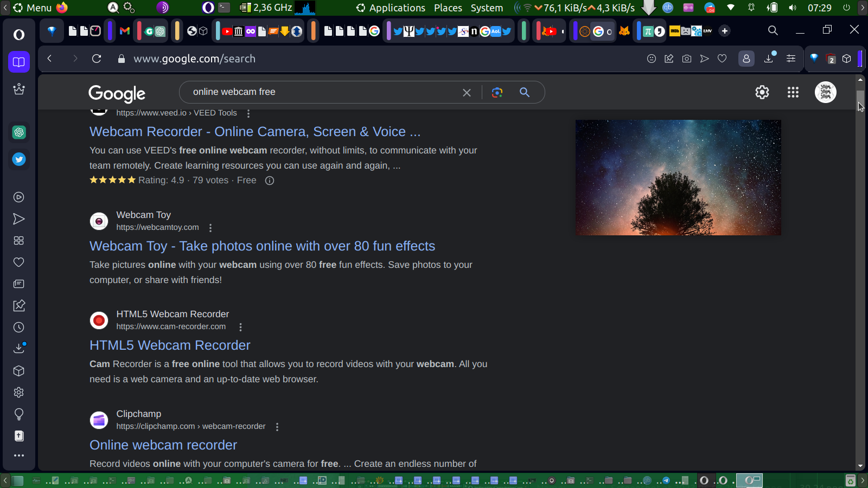Screen dimensions: 868x488
Task: Reload the Google search page
Action: 97,59
